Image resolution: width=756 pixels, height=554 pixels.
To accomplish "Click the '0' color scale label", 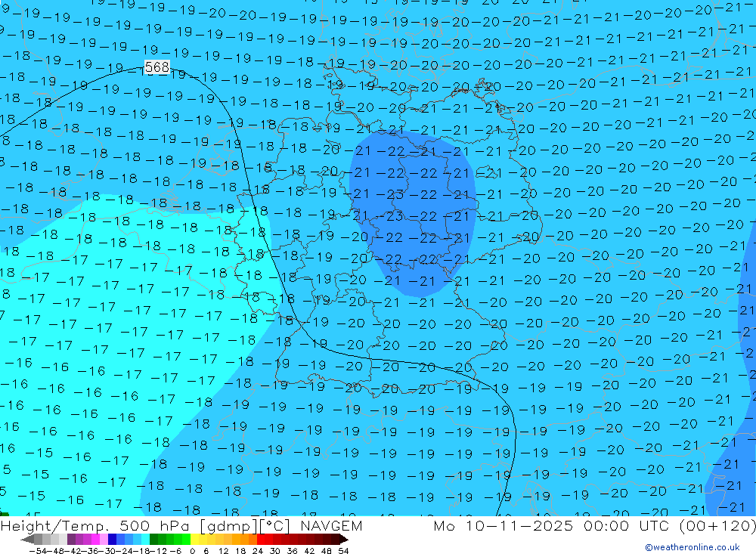I will click(192, 551).
